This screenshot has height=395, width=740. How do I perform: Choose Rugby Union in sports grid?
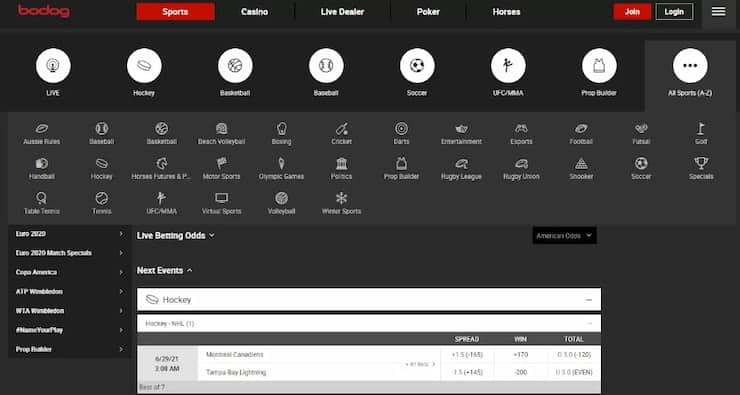(521, 169)
